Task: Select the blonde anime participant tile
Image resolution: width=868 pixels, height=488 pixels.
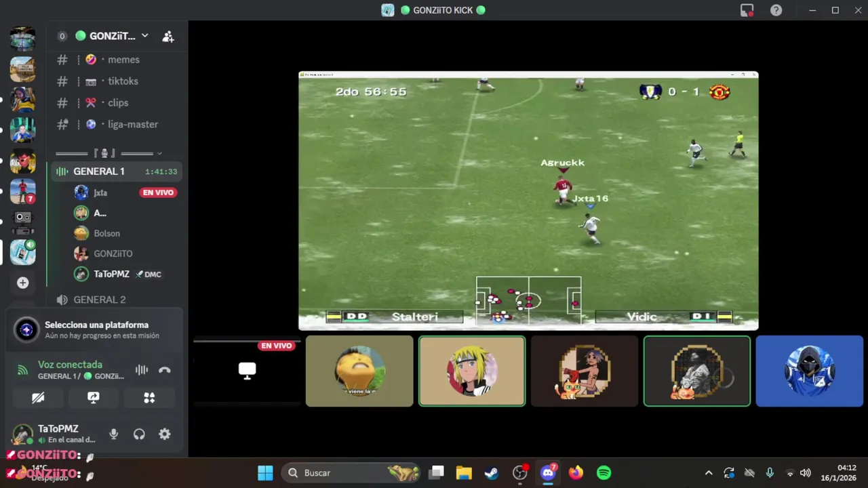Action: [x=472, y=371]
